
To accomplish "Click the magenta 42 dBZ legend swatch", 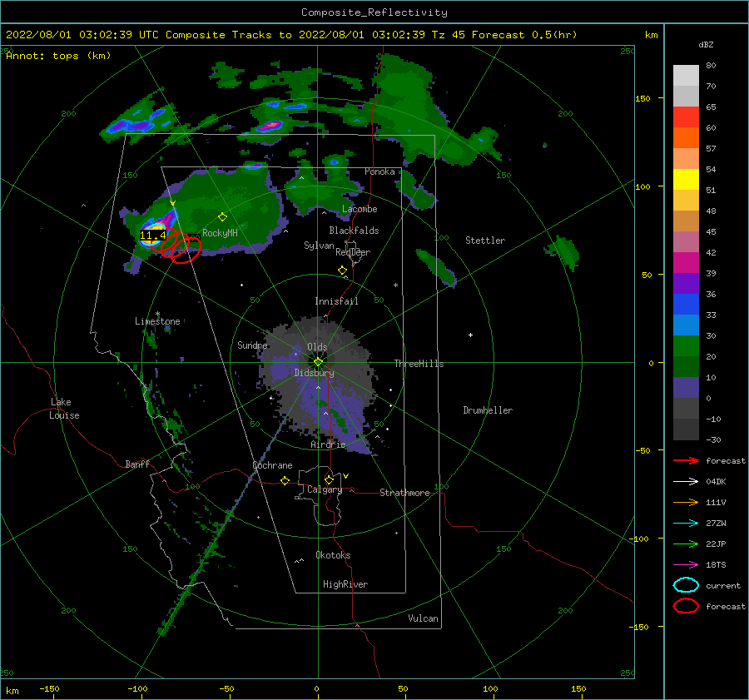I will click(x=686, y=262).
